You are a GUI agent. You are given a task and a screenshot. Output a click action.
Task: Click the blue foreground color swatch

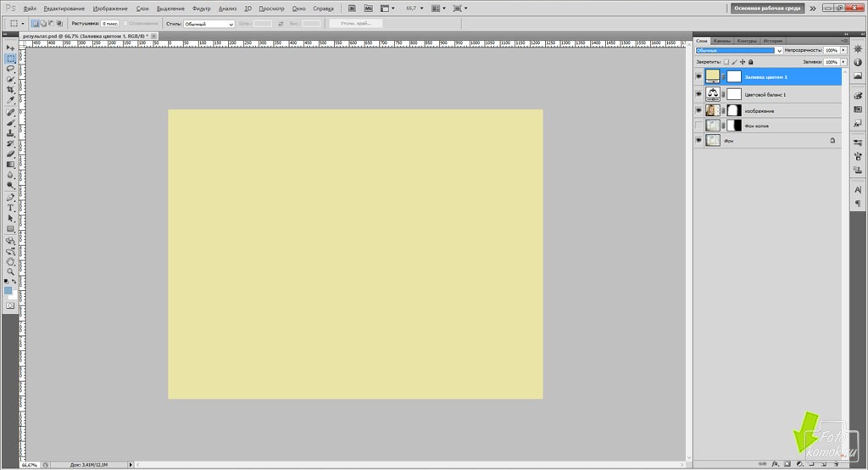tap(8, 290)
